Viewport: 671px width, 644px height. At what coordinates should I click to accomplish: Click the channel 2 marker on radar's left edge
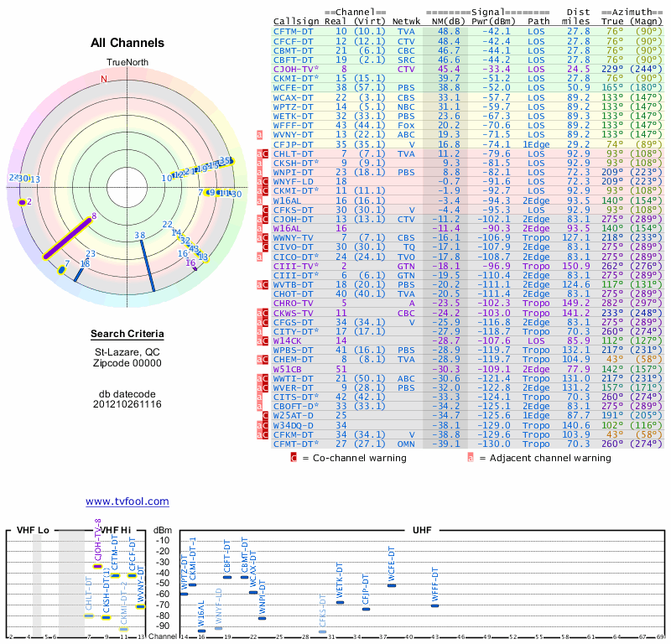coord(23,202)
